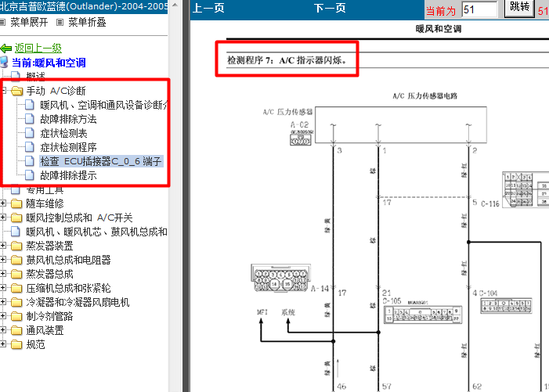Go to next page 下一页
549x392 pixels.
pos(330,8)
